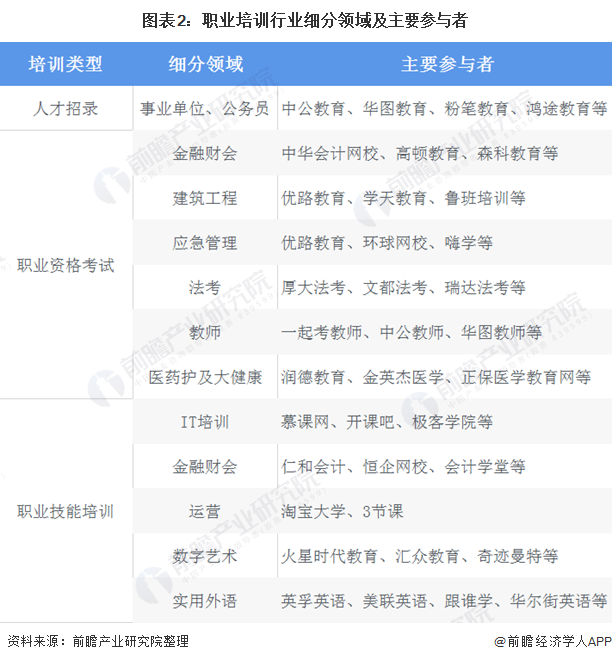Image resolution: width=612 pixels, height=662 pixels.
Task: Select the 培训类型 column header
Action: 65,64
